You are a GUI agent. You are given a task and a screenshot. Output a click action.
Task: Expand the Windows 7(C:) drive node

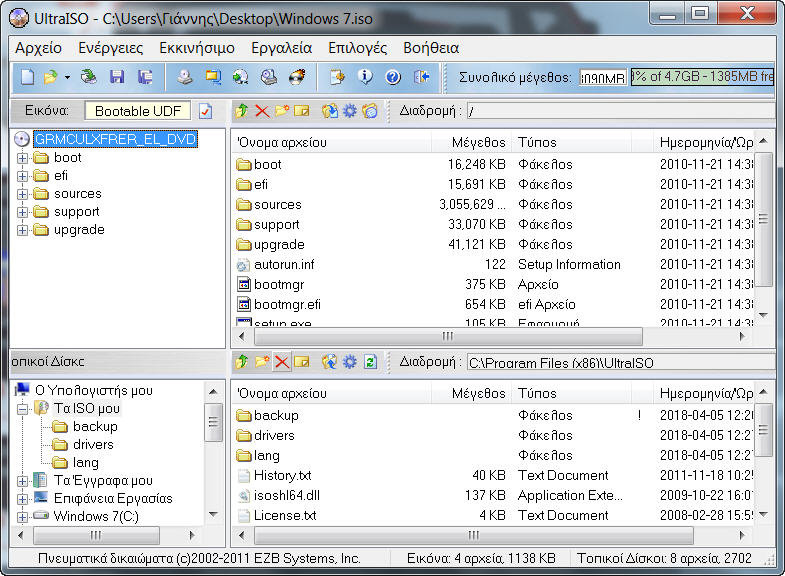(x=23, y=517)
